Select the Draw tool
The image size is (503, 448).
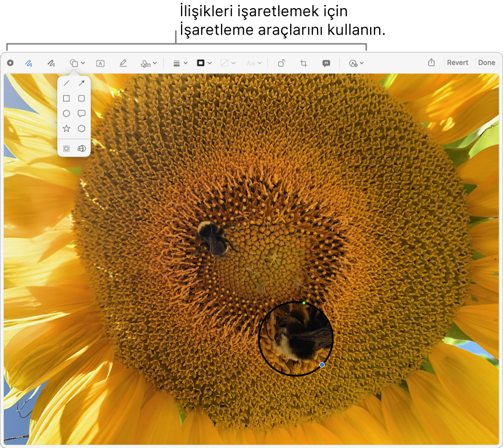coord(51,63)
